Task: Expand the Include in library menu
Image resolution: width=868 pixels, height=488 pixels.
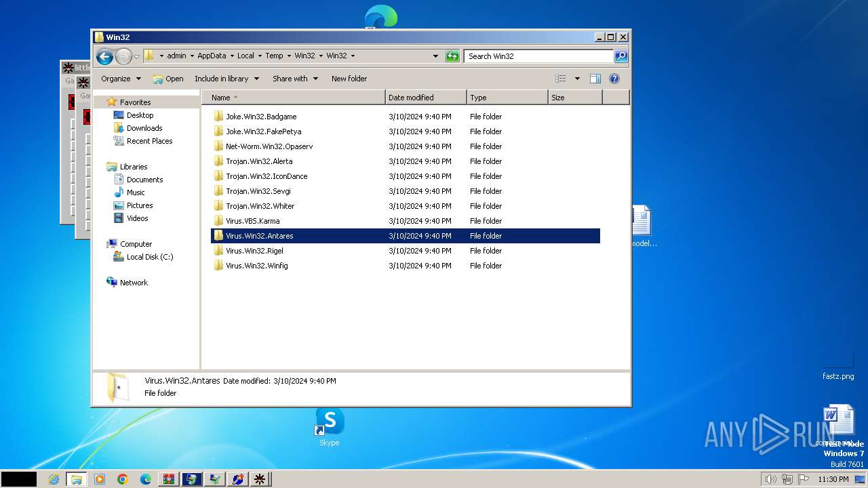Action: pos(226,79)
